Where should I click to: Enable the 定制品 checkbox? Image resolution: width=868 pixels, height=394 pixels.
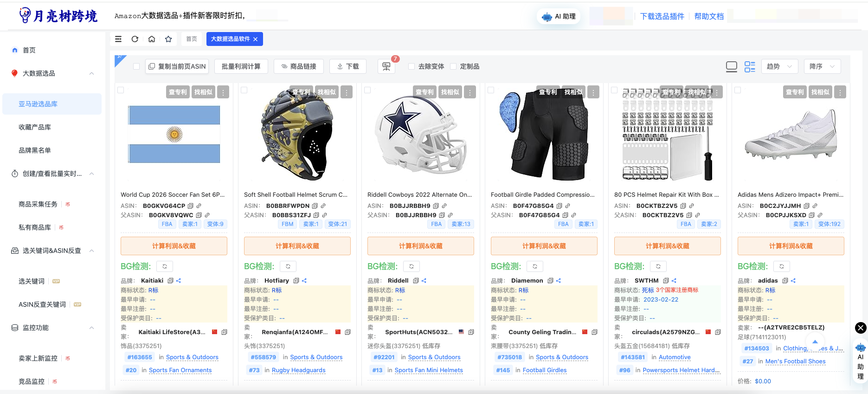(x=453, y=66)
